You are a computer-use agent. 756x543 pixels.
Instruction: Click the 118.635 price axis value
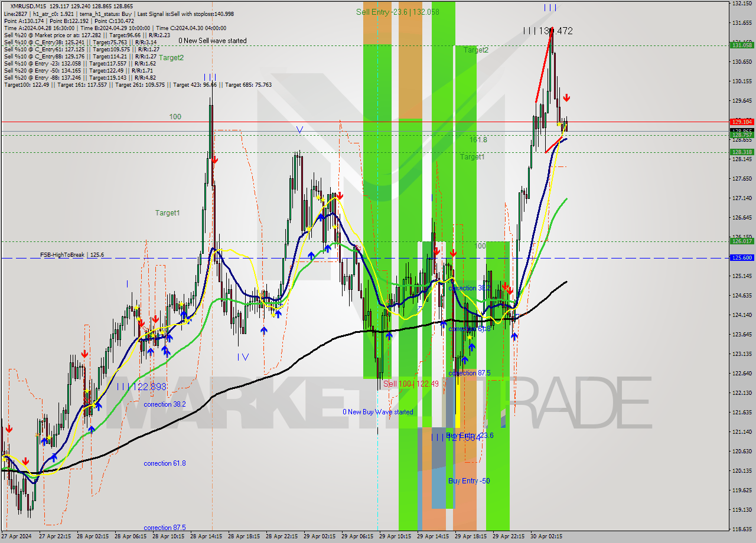coord(742,529)
